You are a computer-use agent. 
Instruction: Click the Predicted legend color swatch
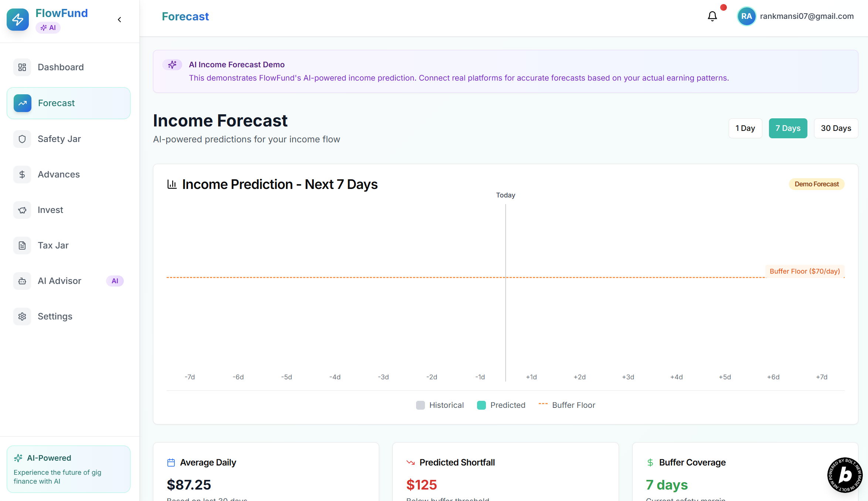click(x=481, y=405)
